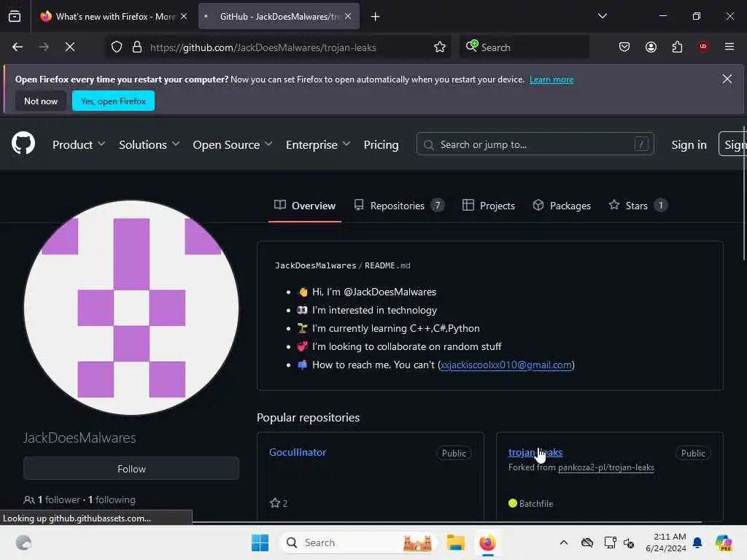Switch to the Projects tab
This screenshot has height=560, width=747.
(489, 206)
